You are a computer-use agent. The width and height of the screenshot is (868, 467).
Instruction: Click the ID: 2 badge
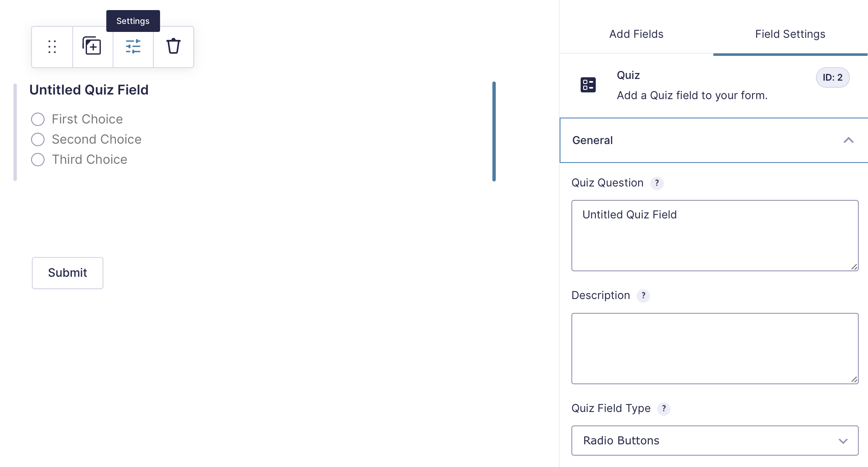pos(832,78)
